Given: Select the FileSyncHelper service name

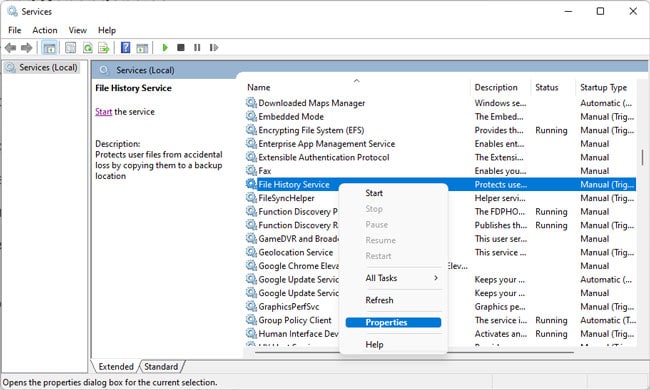Looking at the screenshot, I should pyautogui.click(x=286, y=198).
